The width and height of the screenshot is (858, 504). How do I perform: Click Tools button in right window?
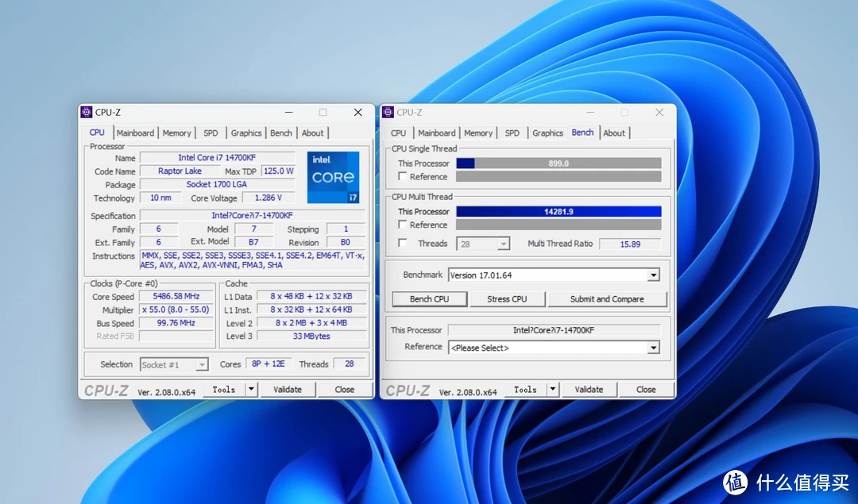525,389
